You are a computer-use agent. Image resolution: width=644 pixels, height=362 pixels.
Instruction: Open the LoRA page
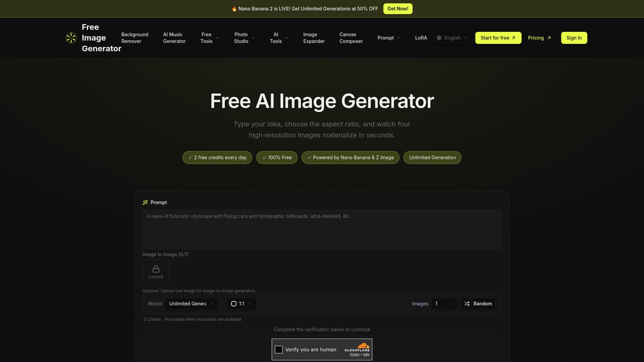421,38
